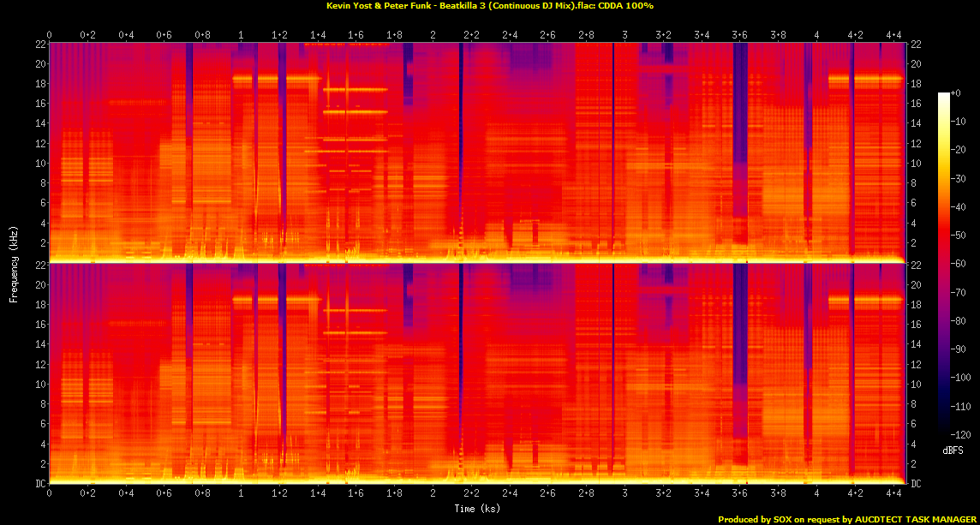Click the "-110" value on the color scale
980x525 pixels.
[x=960, y=406]
